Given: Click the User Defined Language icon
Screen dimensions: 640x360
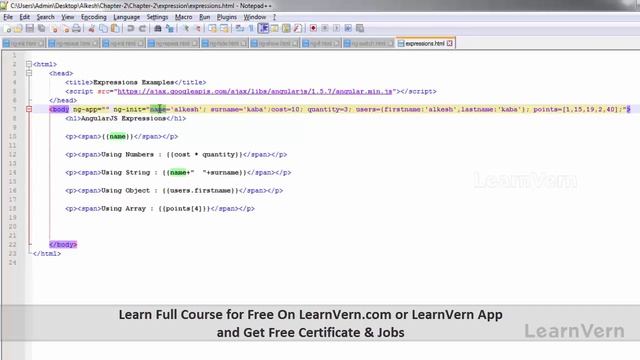Looking at the screenshot, I should (275, 28).
